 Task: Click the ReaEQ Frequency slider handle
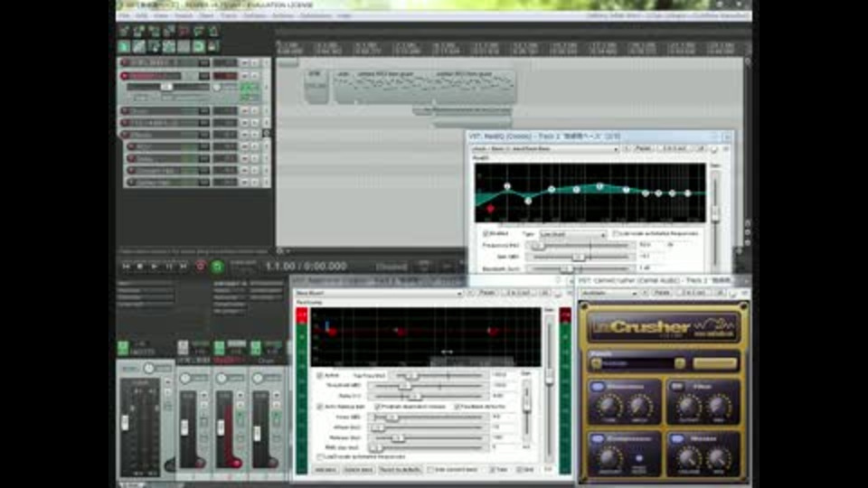click(538, 245)
